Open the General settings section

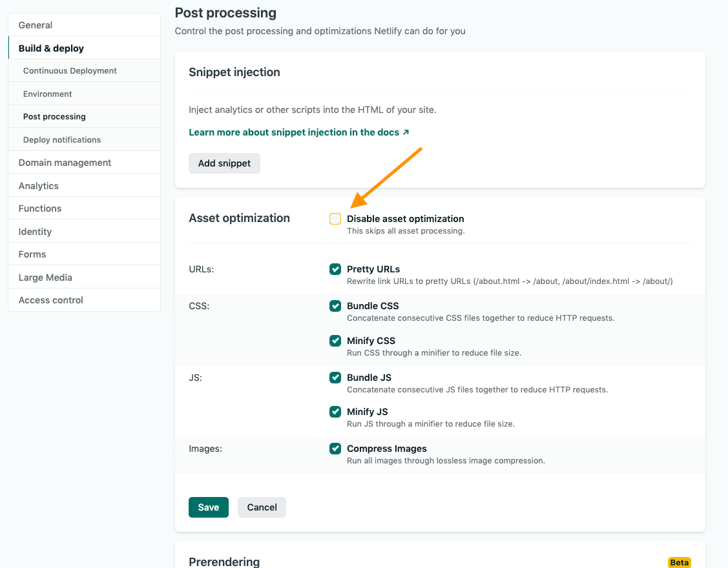click(36, 25)
